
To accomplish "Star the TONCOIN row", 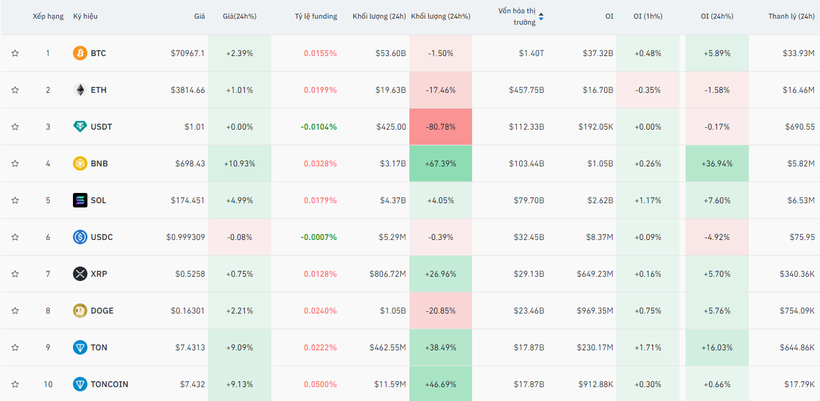I will point(15,384).
